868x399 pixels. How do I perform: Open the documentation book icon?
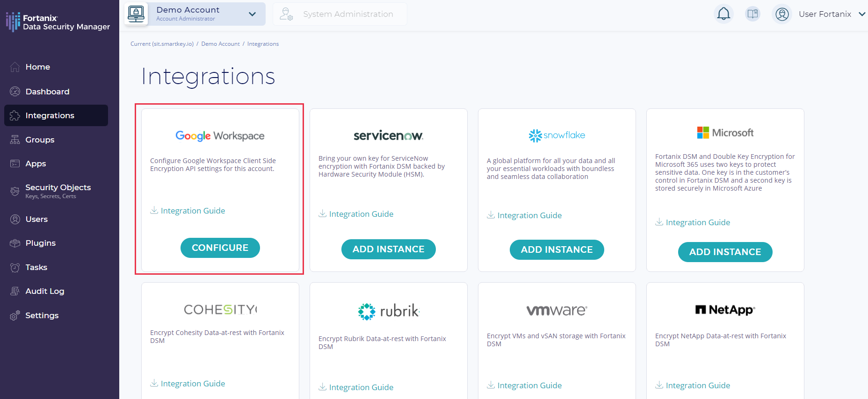[752, 14]
